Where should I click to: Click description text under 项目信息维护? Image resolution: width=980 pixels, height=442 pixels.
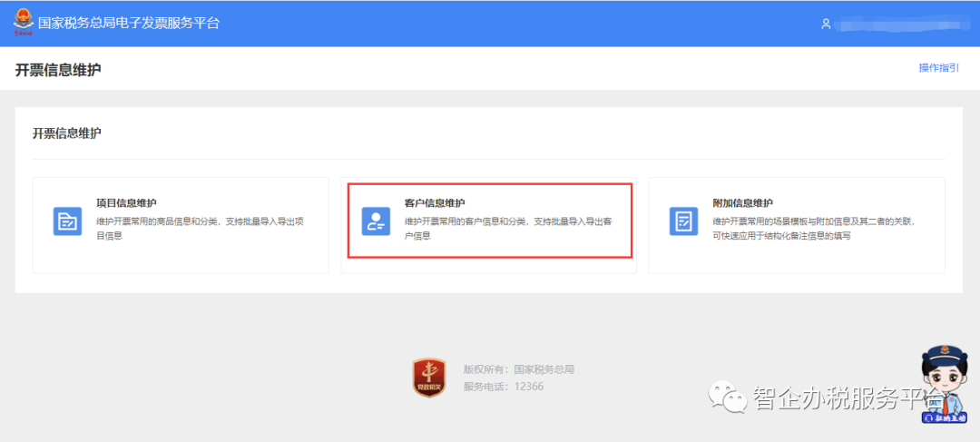click(x=201, y=229)
